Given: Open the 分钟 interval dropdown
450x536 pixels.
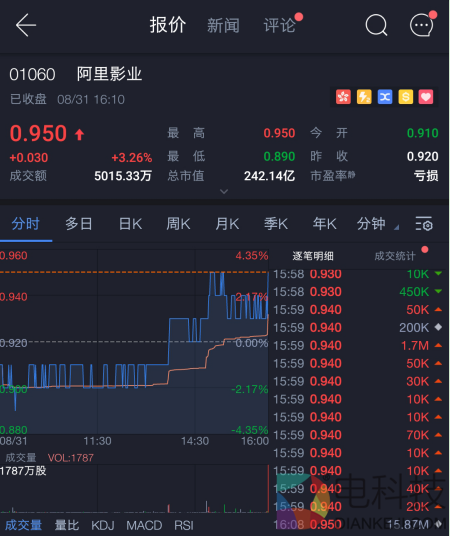Looking at the screenshot, I should (378, 224).
